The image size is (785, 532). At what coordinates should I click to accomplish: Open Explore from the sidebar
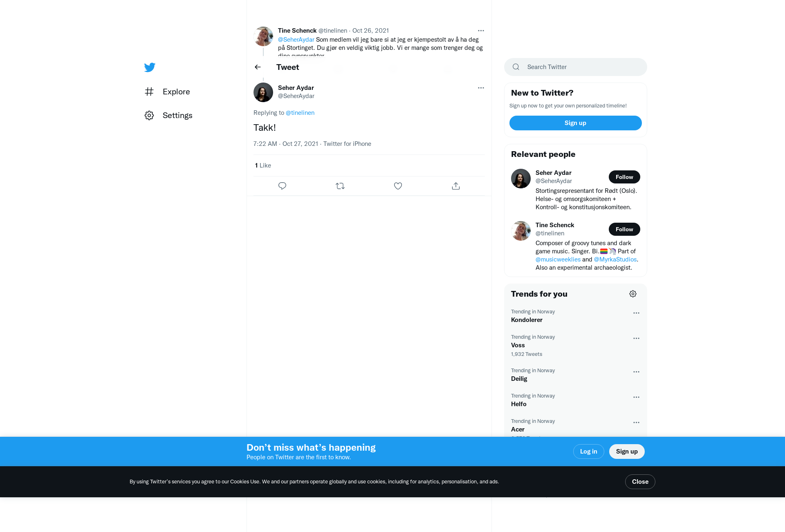(167, 92)
